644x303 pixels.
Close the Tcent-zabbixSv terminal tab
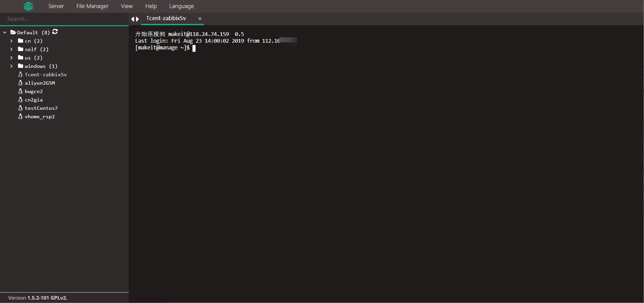coord(200,19)
